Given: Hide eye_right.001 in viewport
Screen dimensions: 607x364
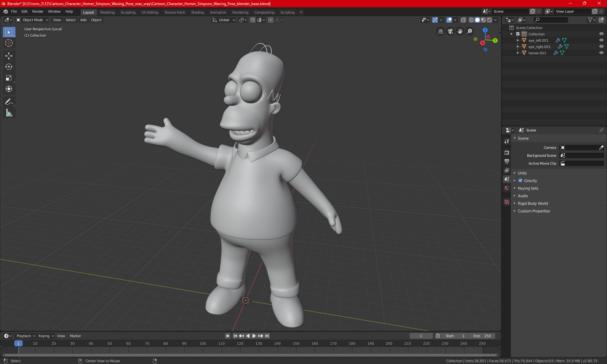Looking at the screenshot, I should click(601, 46).
